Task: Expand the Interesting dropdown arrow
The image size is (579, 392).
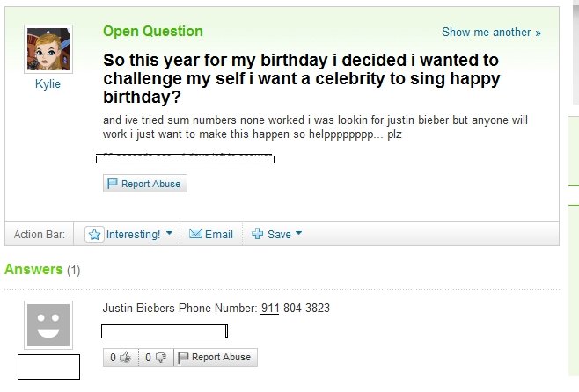Action: (169, 233)
